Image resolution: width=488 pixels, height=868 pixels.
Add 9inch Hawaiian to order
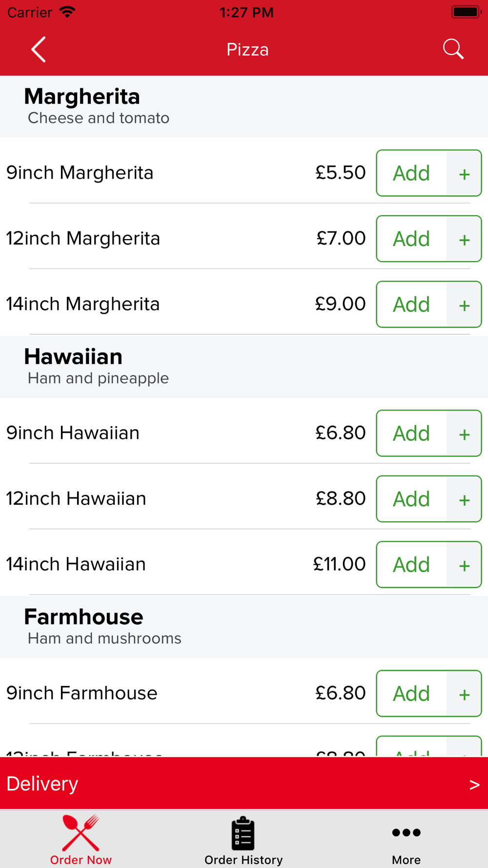click(x=411, y=434)
